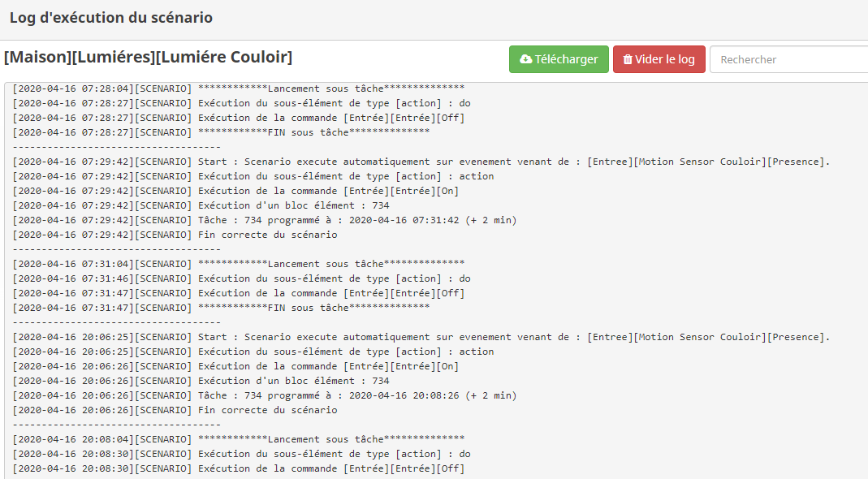Select the 20:08:04 Lancement sous tâche line
The height and width of the screenshot is (479, 868).
(239, 439)
